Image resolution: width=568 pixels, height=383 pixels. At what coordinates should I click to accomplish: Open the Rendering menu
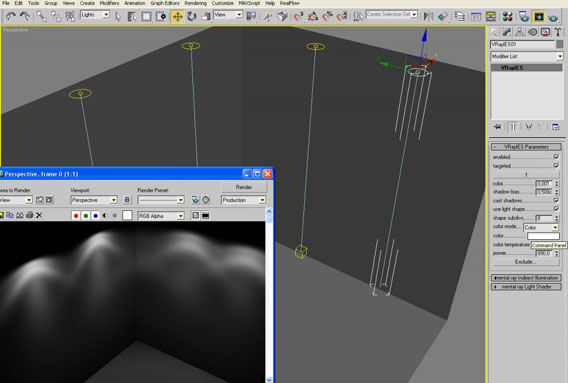(x=196, y=3)
